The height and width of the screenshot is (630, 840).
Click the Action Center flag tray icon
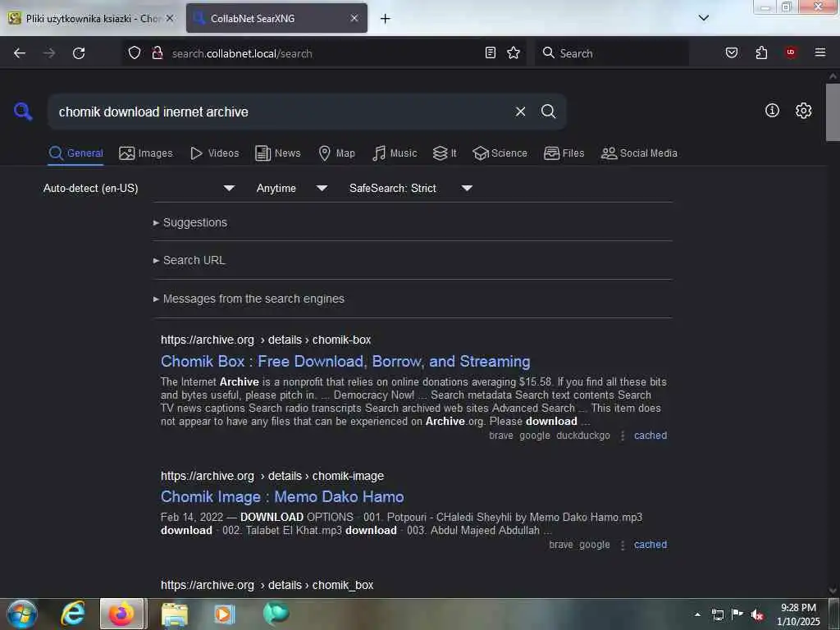(737, 614)
